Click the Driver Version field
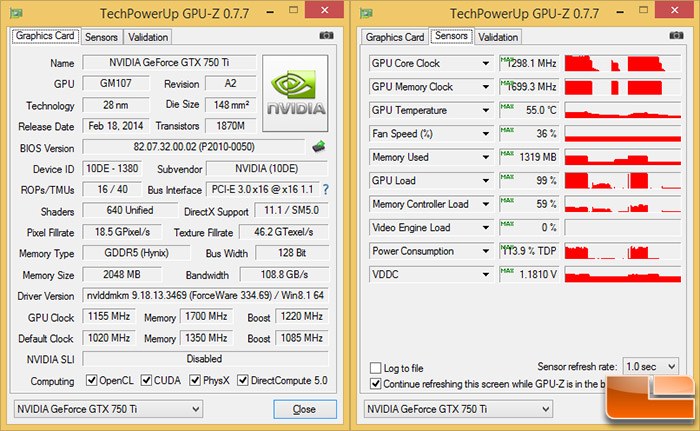The height and width of the screenshot is (431, 700). (205, 296)
